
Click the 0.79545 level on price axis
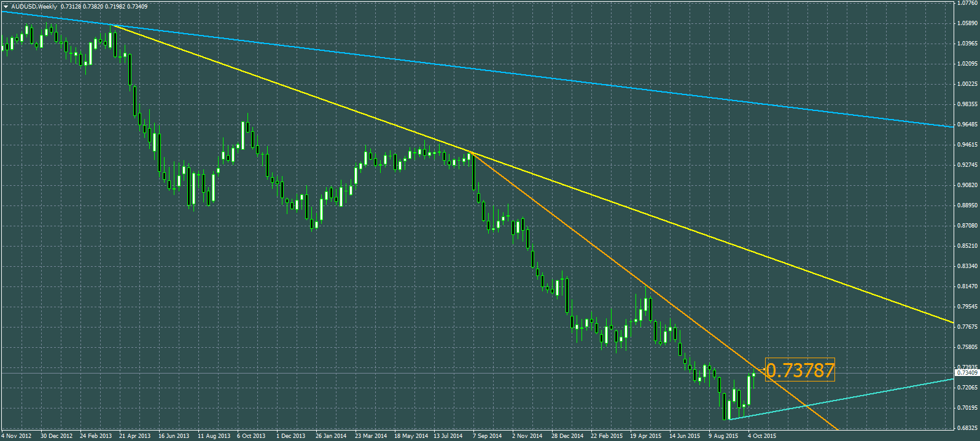click(x=967, y=307)
